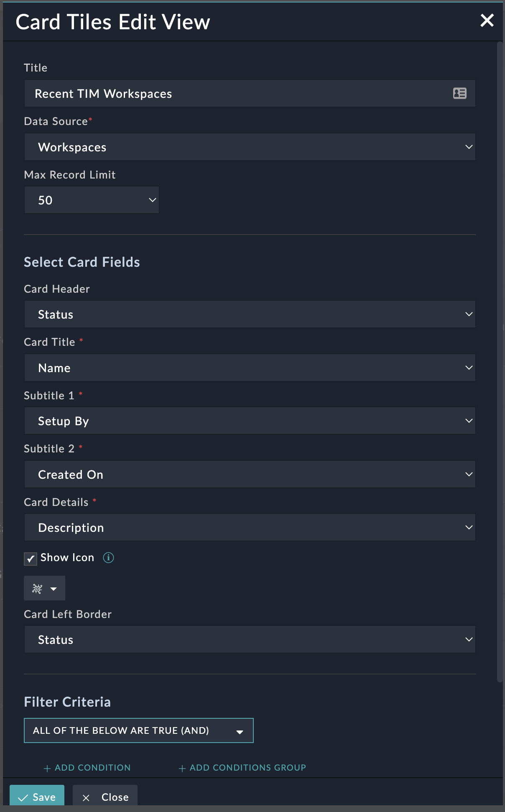Click the plus icon for Add Conditions Group
This screenshot has height=812, width=505.
(182, 768)
